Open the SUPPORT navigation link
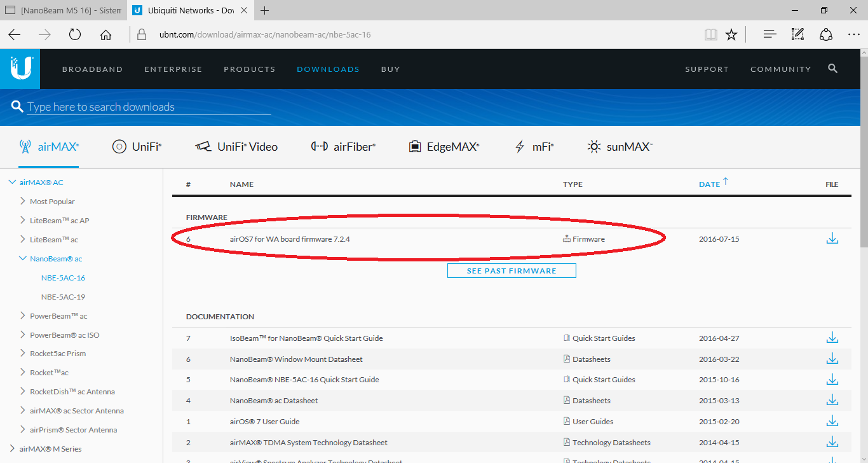Image resolution: width=868 pixels, height=463 pixels. 707,69
